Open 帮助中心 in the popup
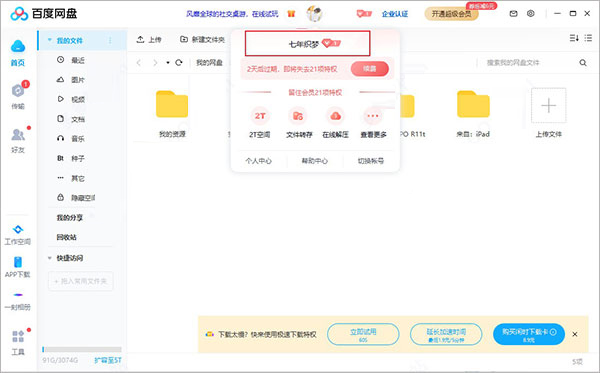The height and width of the screenshot is (373, 600). pos(315,161)
